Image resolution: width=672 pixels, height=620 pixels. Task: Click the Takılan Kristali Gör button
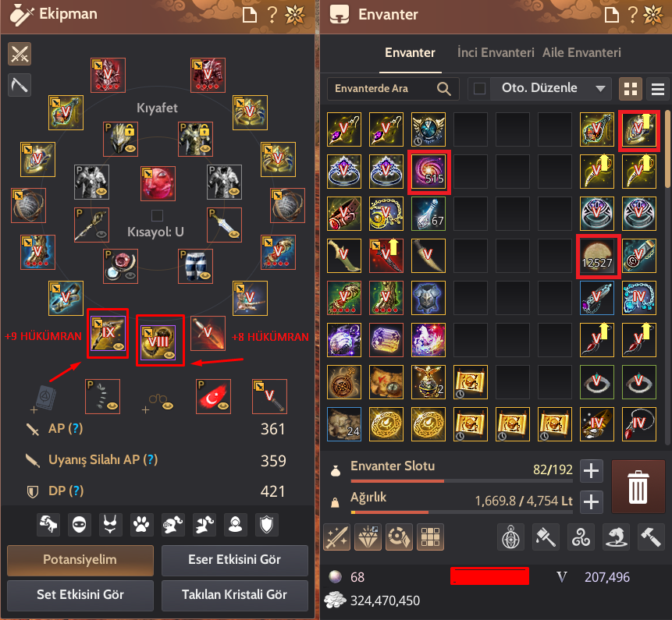click(x=234, y=595)
